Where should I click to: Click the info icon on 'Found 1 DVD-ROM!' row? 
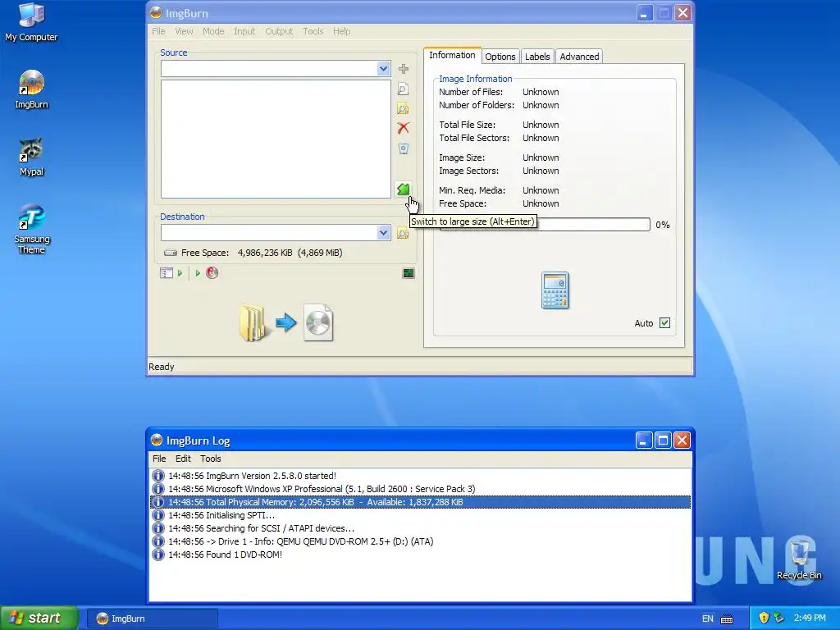tap(158, 555)
